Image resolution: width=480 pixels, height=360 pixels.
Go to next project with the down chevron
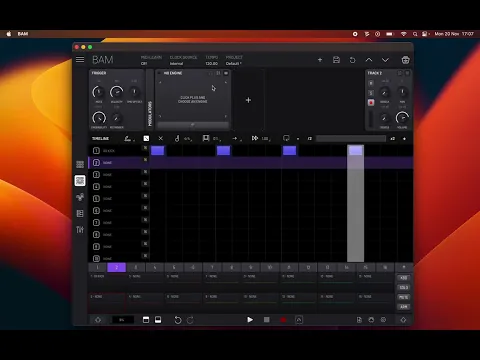(385, 60)
